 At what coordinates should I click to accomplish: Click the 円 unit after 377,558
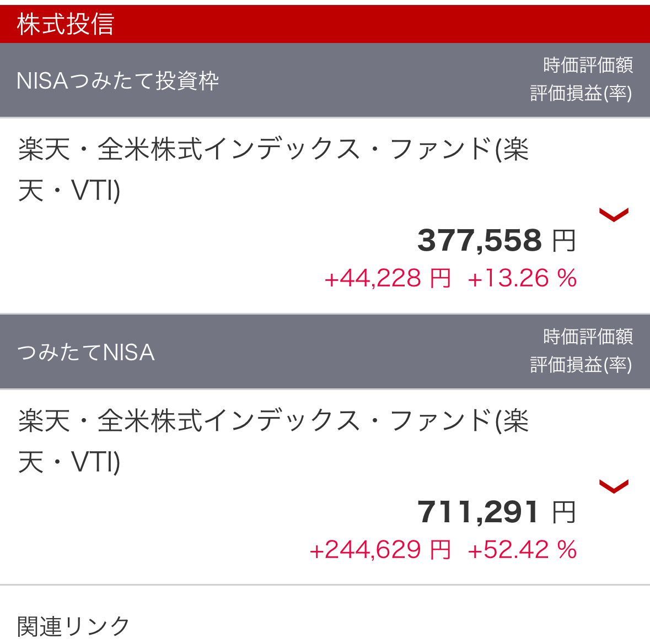[x=564, y=241]
